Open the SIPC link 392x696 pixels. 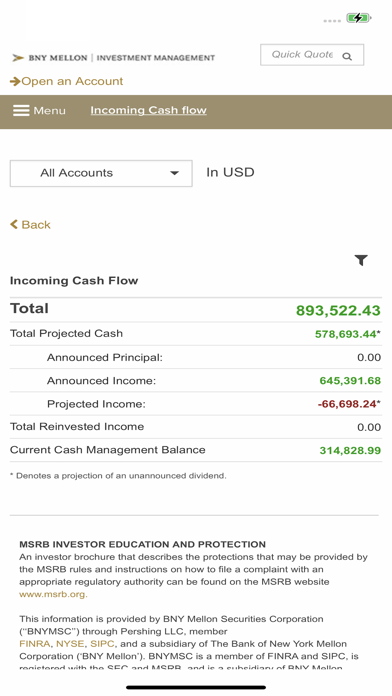coord(102,644)
